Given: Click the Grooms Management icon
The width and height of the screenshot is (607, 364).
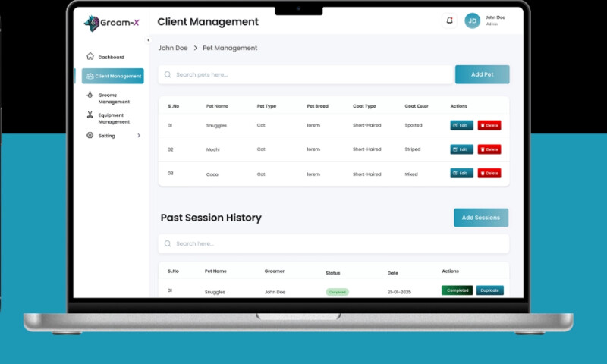Looking at the screenshot, I should tap(90, 96).
